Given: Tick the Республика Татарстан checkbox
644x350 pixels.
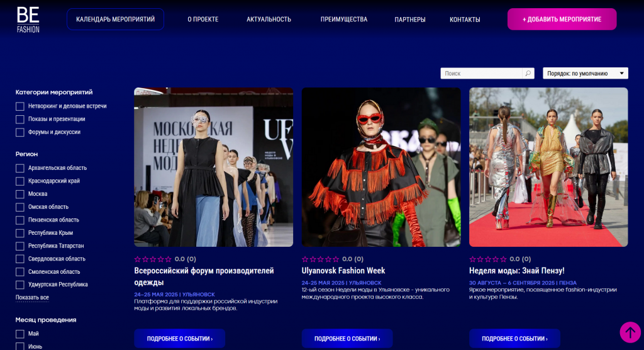Looking at the screenshot, I should click(x=19, y=246).
